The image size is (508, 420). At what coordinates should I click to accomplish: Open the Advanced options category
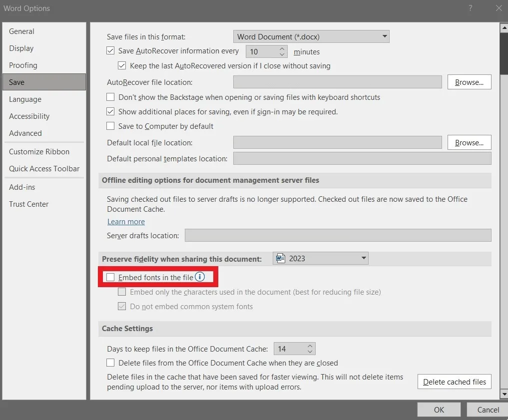pos(44,133)
